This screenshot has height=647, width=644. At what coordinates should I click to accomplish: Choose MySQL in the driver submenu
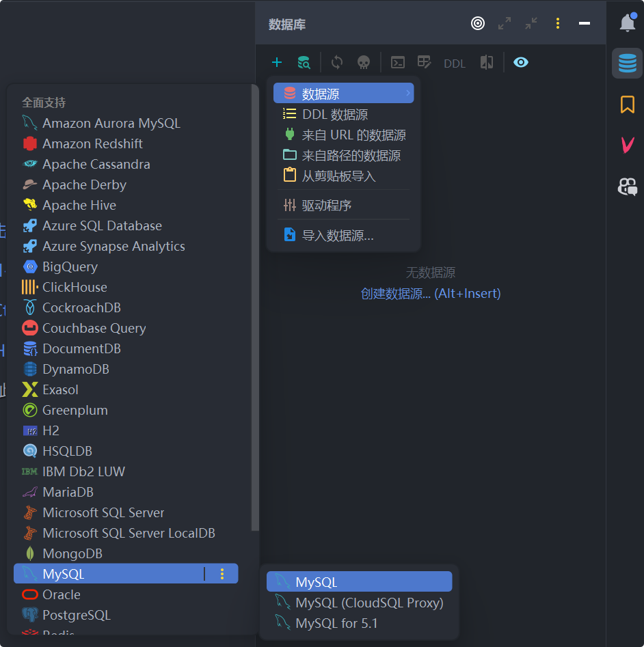pyautogui.click(x=359, y=582)
